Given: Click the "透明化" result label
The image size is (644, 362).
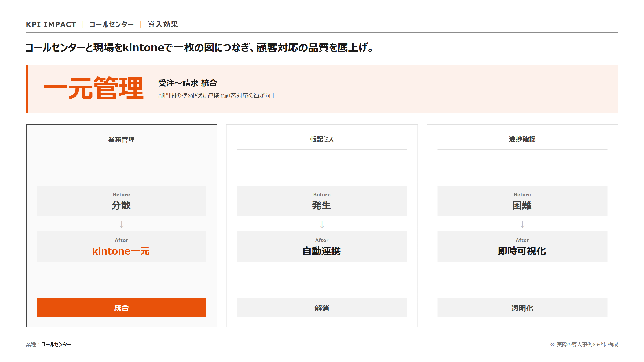Looking at the screenshot, I should pyautogui.click(x=522, y=308).
